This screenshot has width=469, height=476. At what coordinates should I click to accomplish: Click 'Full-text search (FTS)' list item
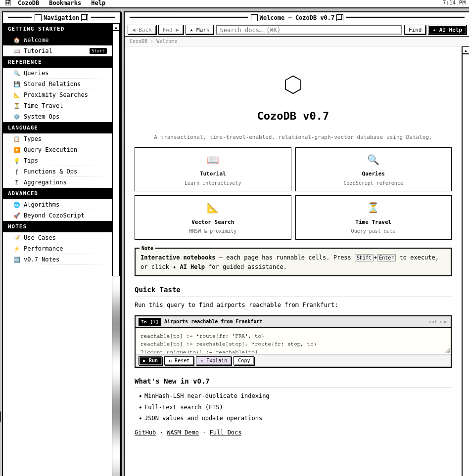pos(183,407)
